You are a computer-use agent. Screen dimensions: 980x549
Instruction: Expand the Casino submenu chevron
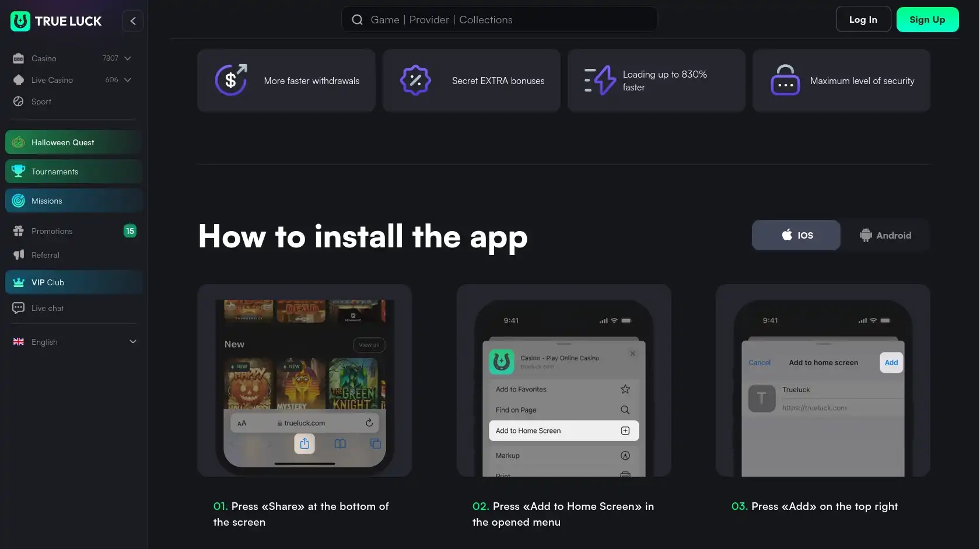click(x=128, y=58)
